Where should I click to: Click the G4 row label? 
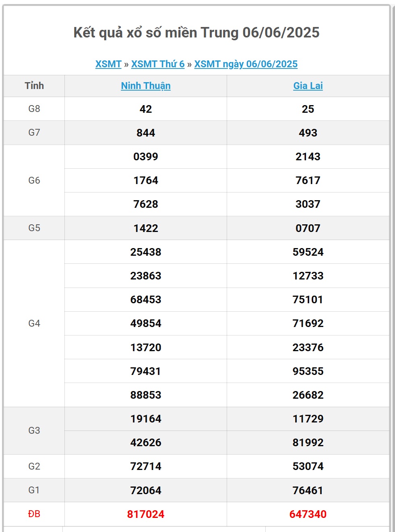pos(34,323)
